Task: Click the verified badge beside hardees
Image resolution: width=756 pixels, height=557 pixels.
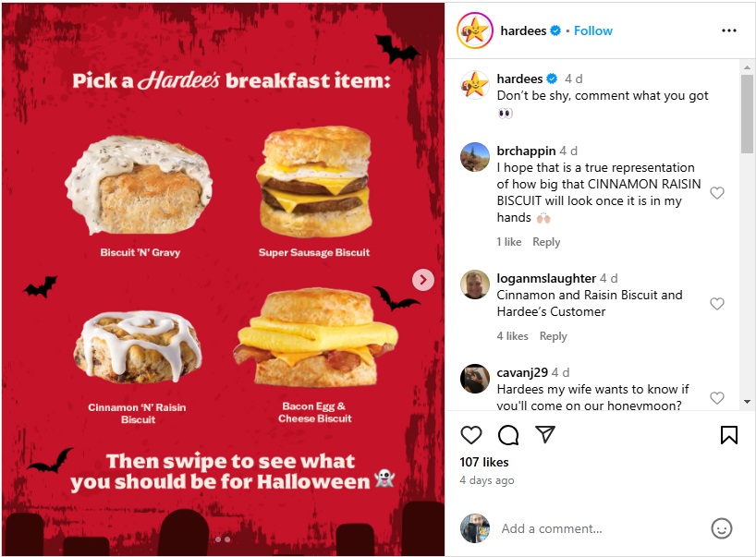Action: [555, 30]
